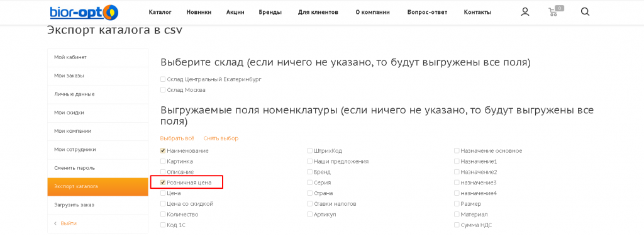Viewport: 644px width, 236px height.
Task: Go to Контакты page
Action: pos(478,13)
